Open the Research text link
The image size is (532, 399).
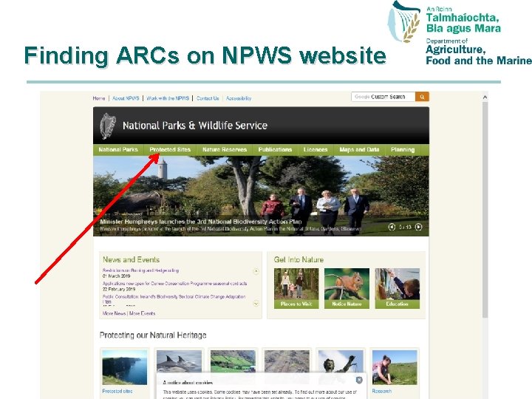tap(382, 391)
